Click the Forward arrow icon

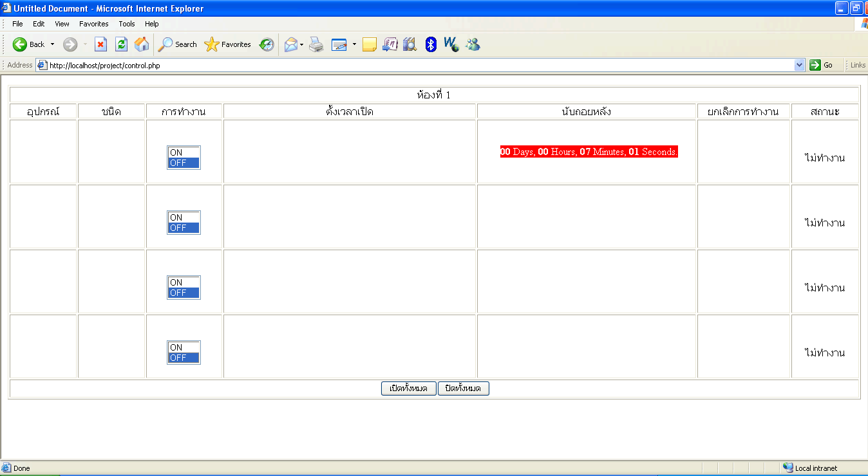click(x=70, y=44)
